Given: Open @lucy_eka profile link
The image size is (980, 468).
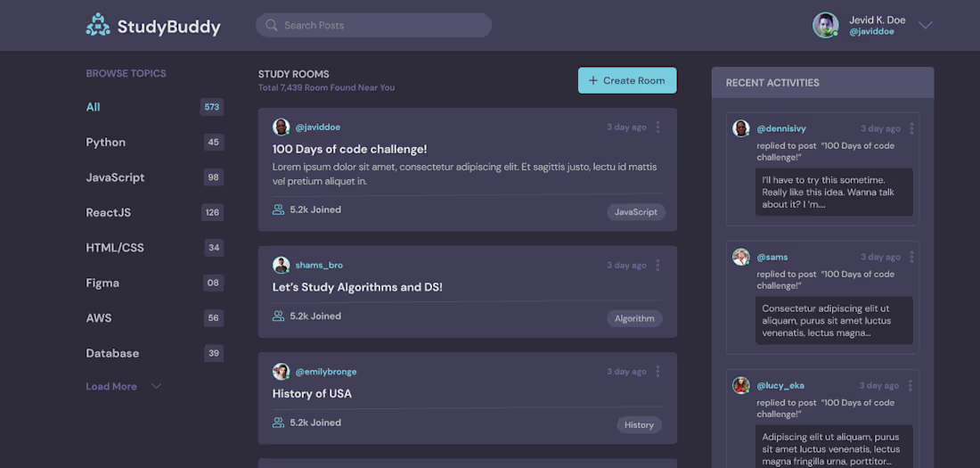Looking at the screenshot, I should point(780,386).
